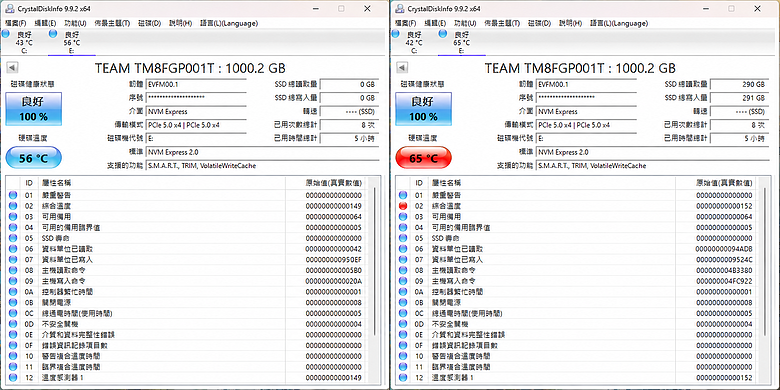Click the back arrow in the 56 °C window
The width and height of the screenshot is (780, 390).
pyautogui.click(x=12, y=68)
